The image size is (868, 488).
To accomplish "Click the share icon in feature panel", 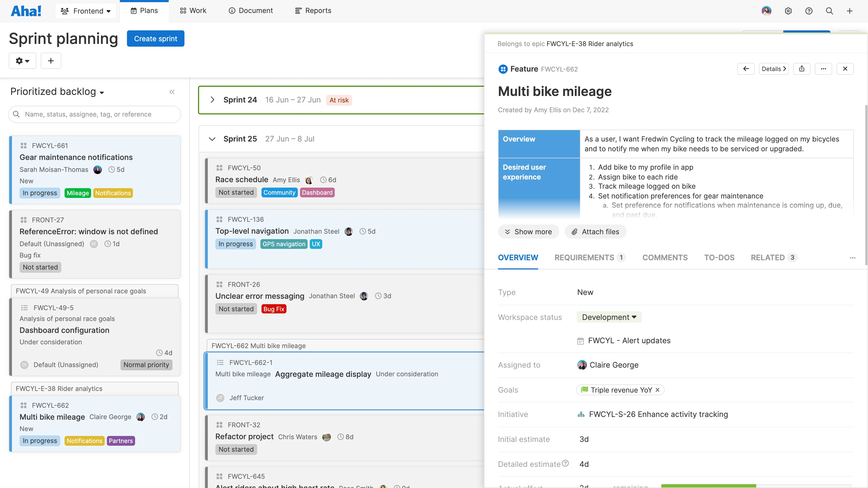I will 802,69.
